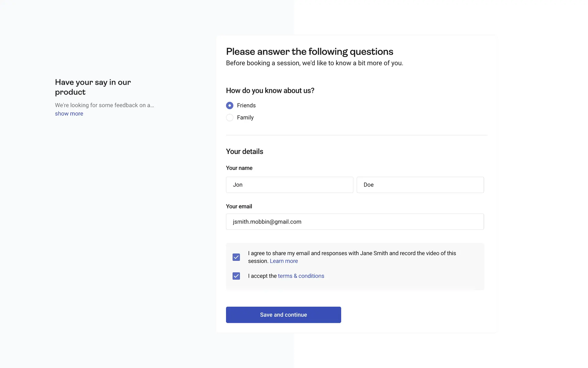Toggle the terms acceptance checkbox
The image size is (588, 368).
point(236,276)
